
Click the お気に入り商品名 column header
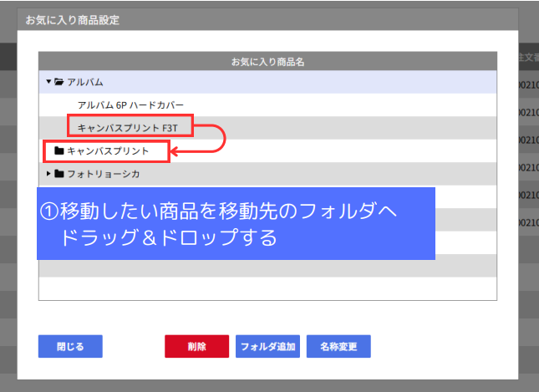point(267,61)
